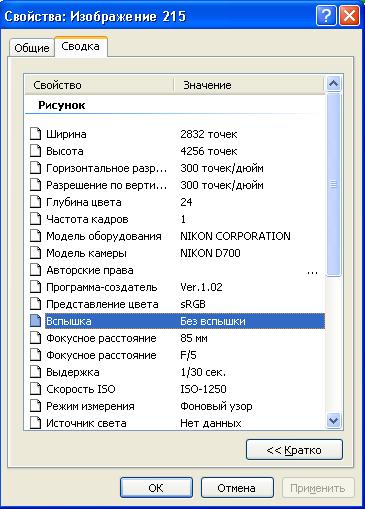Click the Значение column header
The height and width of the screenshot is (509, 365).
[249, 85]
